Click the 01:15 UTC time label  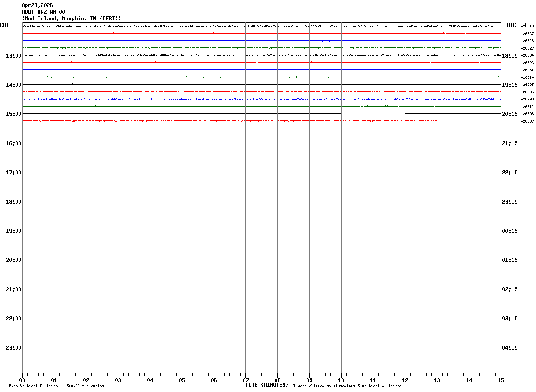(510, 260)
